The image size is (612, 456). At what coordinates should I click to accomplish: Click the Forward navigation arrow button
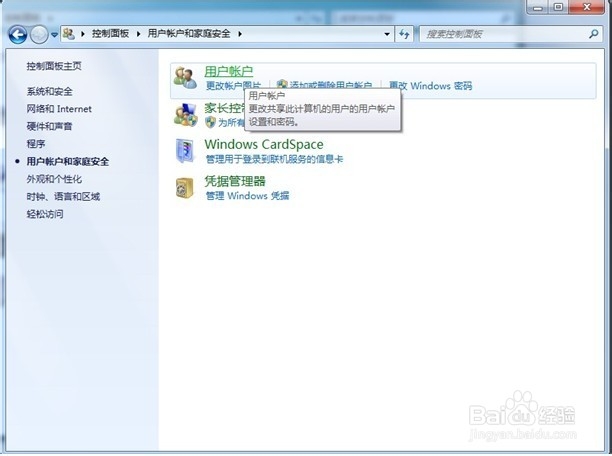click(x=39, y=34)
